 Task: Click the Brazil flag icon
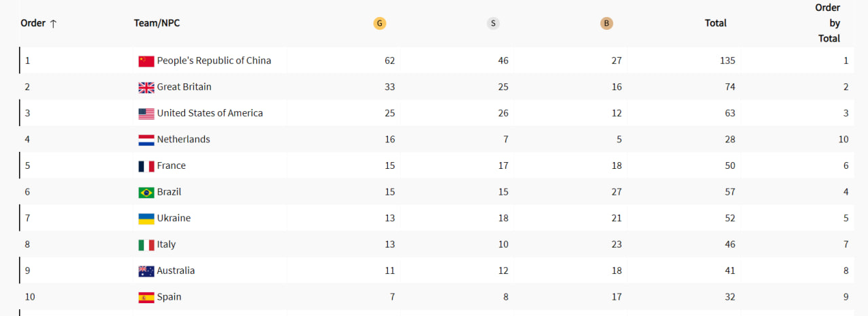[x=146, y=193]
